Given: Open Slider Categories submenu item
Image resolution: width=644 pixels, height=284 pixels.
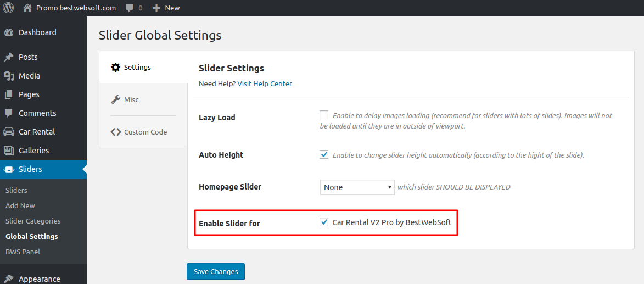Looking at the screenshot, I should pos(33,221).
